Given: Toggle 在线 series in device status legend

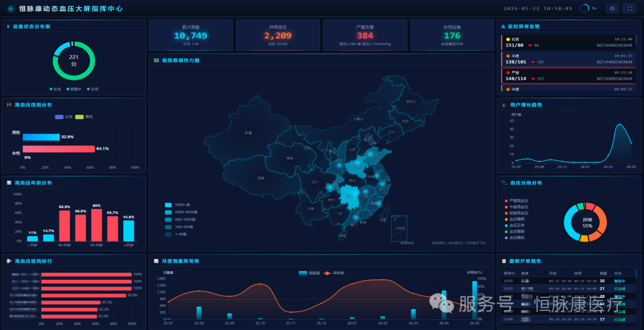Looking at the screenshot, I should 55,89.
